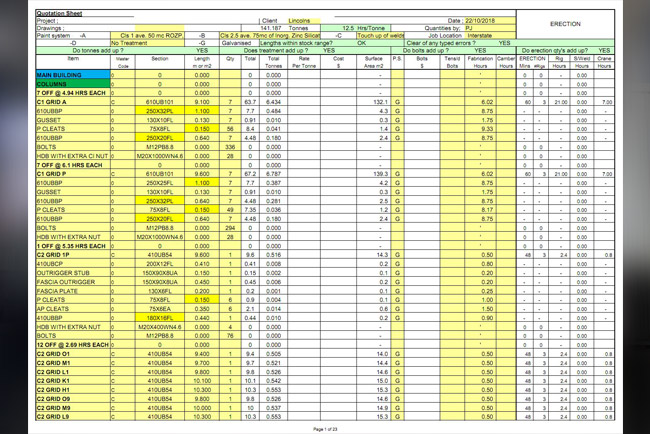Click the 'Quotation Sheet' title
The image size is (650, 434).
[59, 13]
